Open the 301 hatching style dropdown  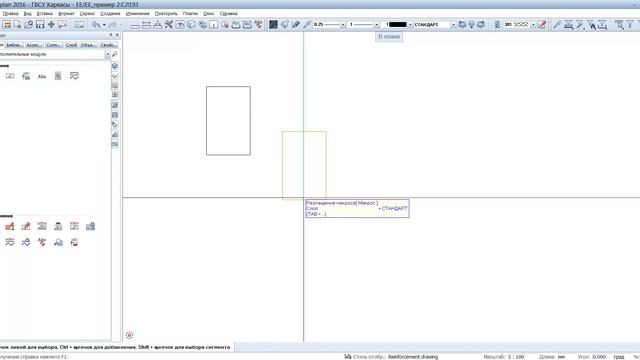(x=533, y=25)
